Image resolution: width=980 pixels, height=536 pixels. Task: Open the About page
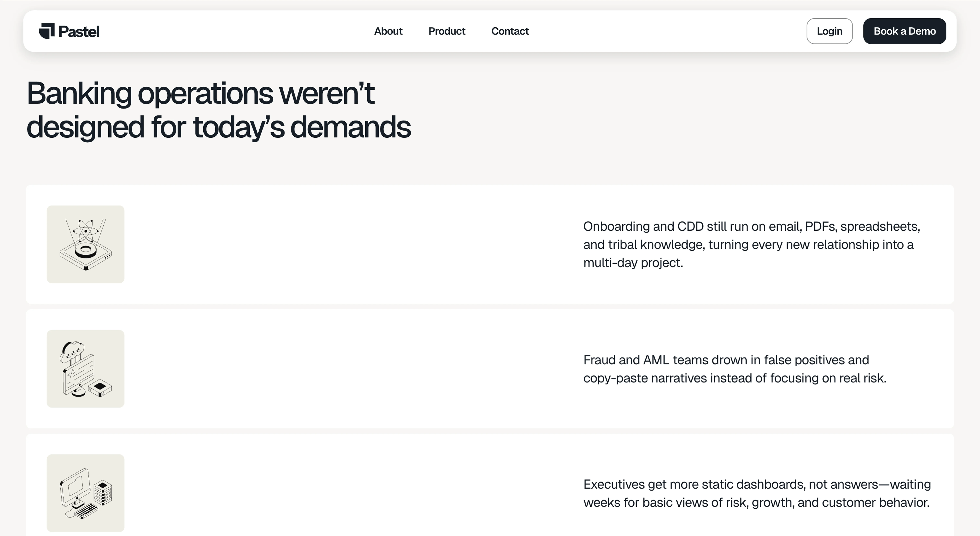pos(388,31)
